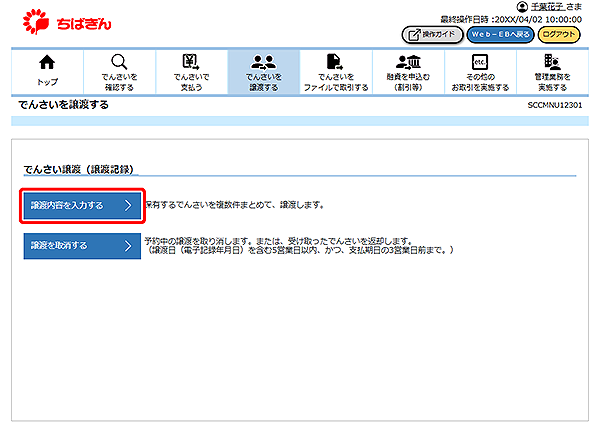Viewport: 600px width, 433px height.
Task: Open でんさいを確認する via magnifier icon
Action: pos(119,62)
